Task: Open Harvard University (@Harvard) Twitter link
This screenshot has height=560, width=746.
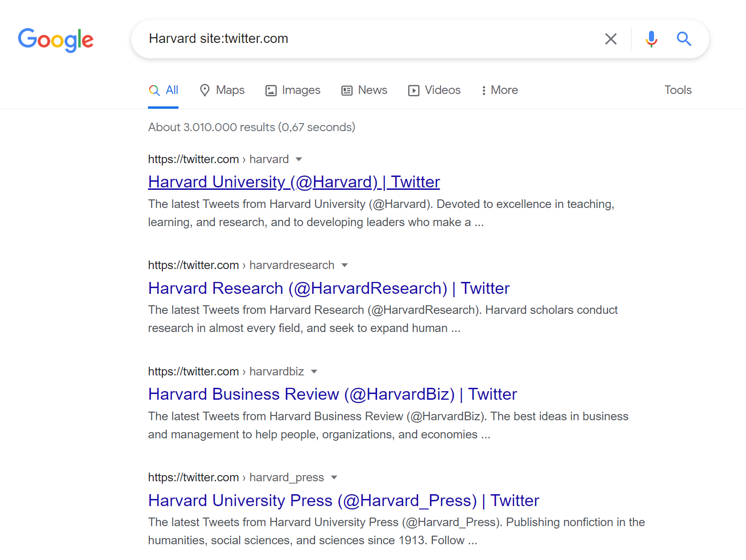Action: point(294,182)
